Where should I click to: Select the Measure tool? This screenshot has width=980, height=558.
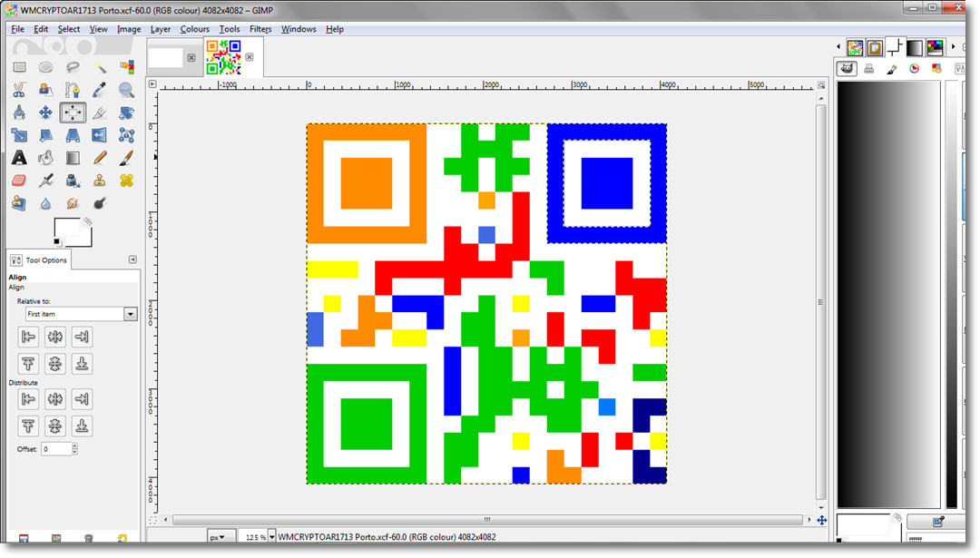[x=19, y=113]
